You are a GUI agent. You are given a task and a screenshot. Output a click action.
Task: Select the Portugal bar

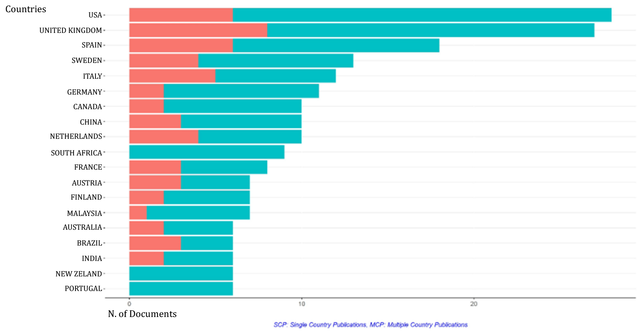click(x=181, y=289)
